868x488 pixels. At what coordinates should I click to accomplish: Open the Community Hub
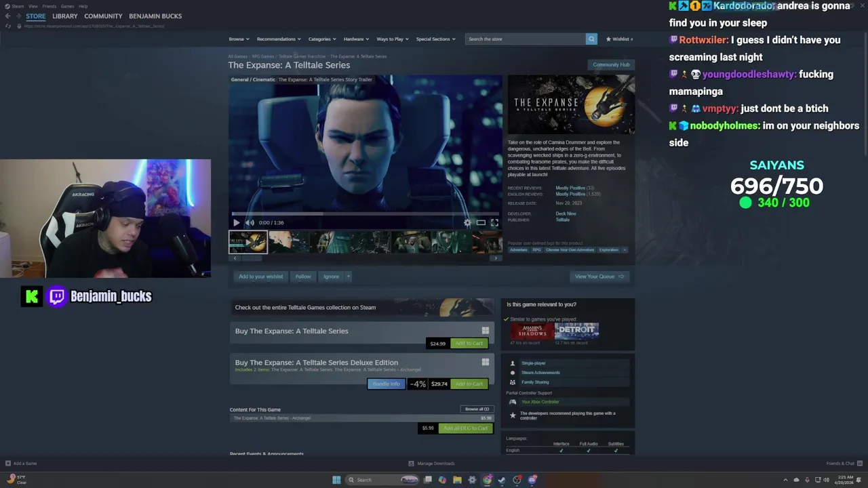611,64
